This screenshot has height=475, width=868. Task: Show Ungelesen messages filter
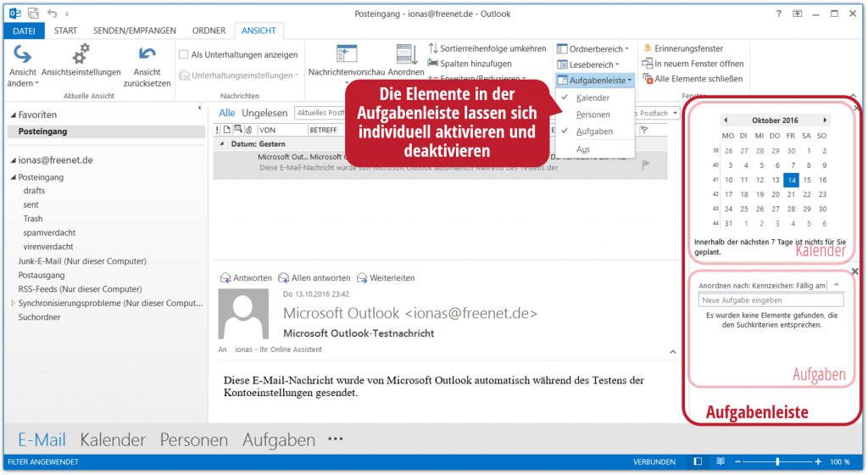pyautogui.click(x=264, y=113)
